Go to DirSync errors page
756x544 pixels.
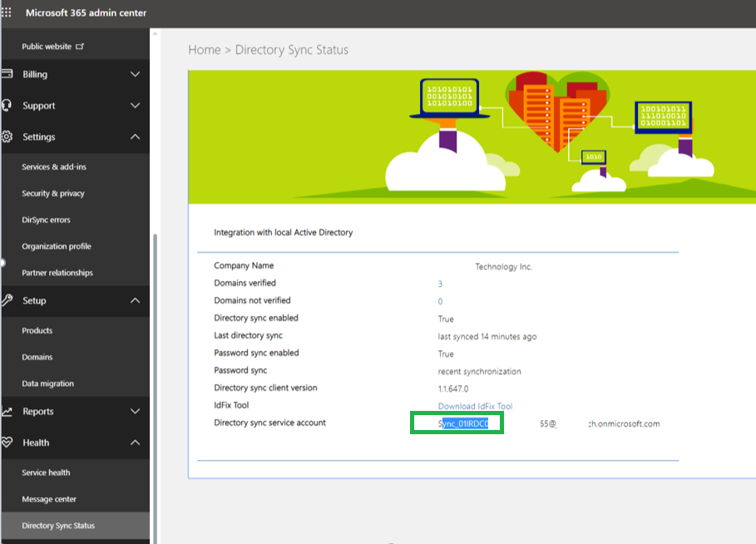tap(46, 220)
